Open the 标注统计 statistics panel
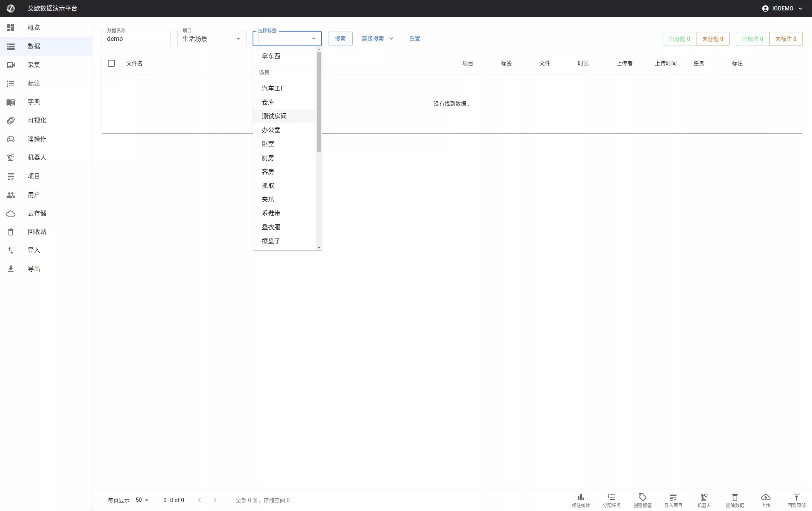The height and width of the screenshot is (511, 812). (581, 500)
